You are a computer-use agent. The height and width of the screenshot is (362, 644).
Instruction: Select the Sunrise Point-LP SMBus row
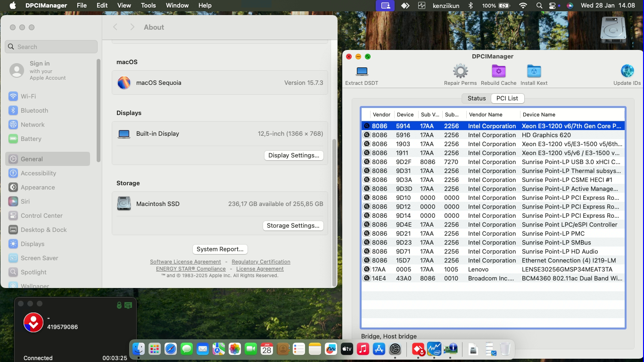pyautogui.click(x=493, y=242)
